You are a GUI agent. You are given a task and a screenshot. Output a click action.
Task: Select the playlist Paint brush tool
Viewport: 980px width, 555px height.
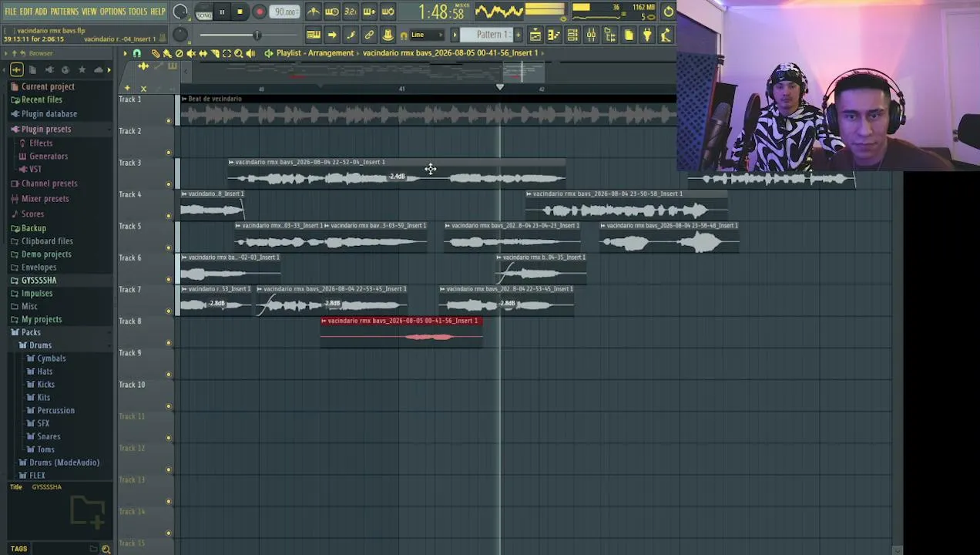click(x=166, y=53)
